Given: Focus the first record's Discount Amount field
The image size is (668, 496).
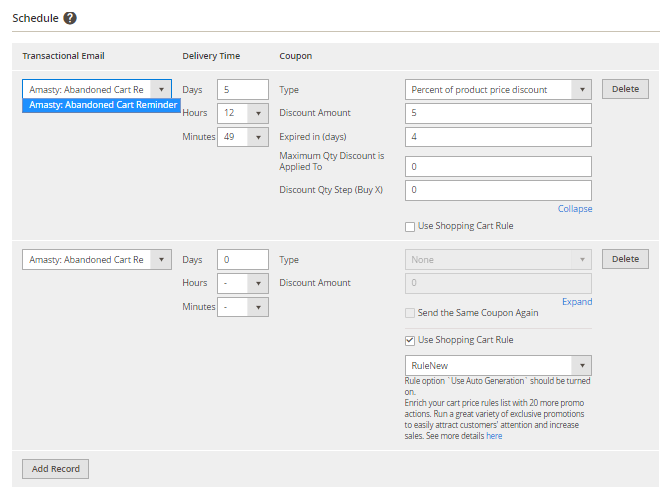Looking at the screenshot, I should click(498, 113).
